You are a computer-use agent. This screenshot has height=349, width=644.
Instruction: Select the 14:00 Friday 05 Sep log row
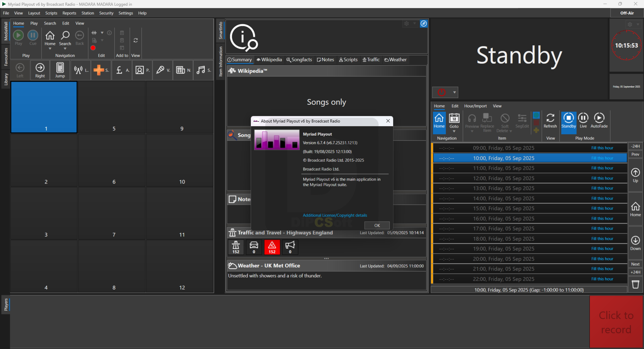[530, 198]
